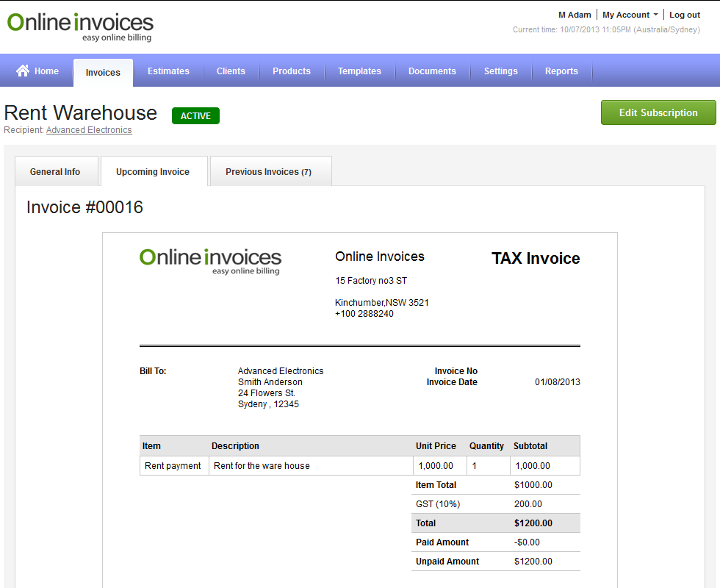Navigate to the Products section

(291, 71)
